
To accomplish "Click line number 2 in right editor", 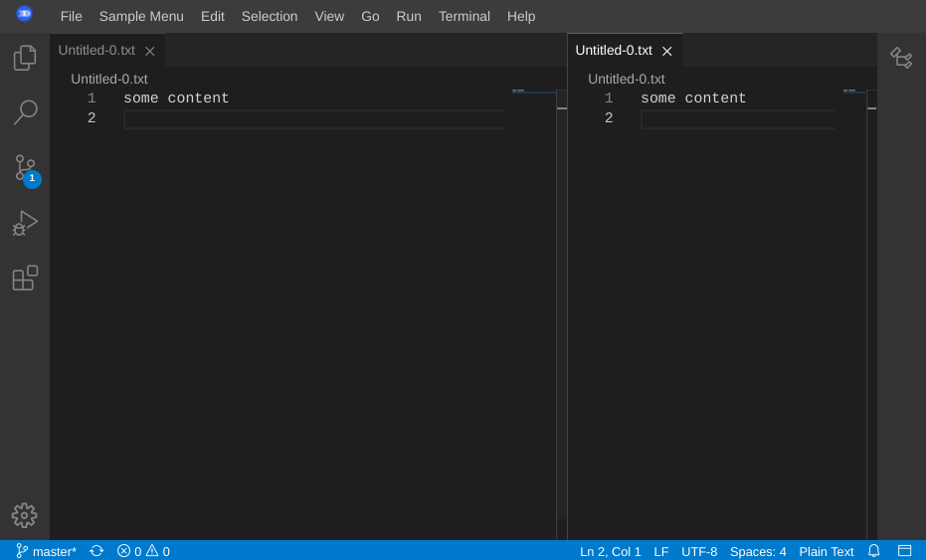I will [x=609, y=118].
